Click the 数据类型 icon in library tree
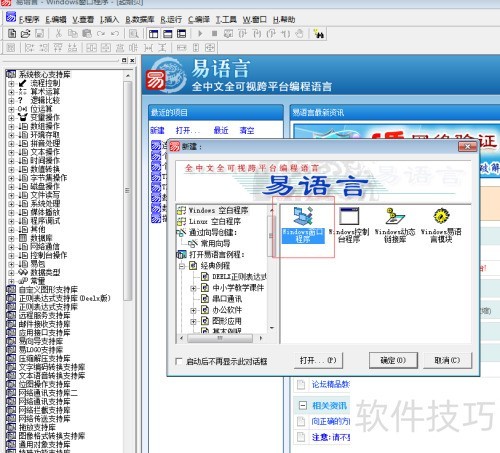Viewport: 500px width, 453px height. pos(23,272)
